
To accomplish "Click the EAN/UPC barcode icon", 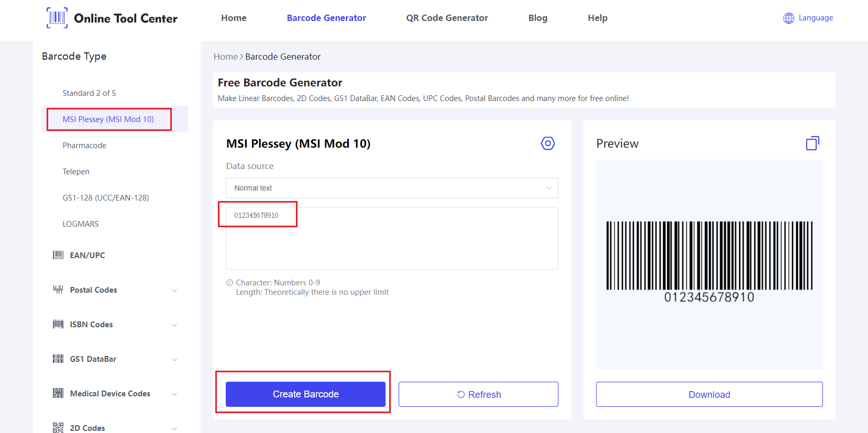I will (x=58, y=255).
